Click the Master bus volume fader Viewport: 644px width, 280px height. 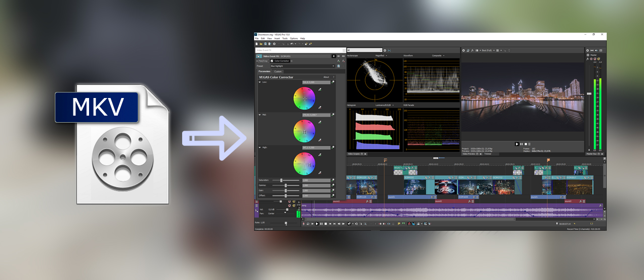[x=589, y=94]
